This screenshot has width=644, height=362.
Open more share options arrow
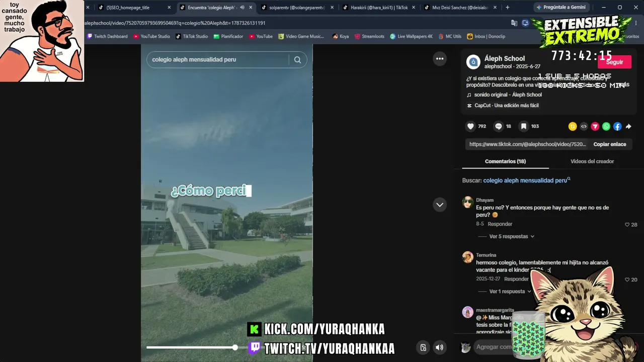pyautogui.click(x=628, y=127)
